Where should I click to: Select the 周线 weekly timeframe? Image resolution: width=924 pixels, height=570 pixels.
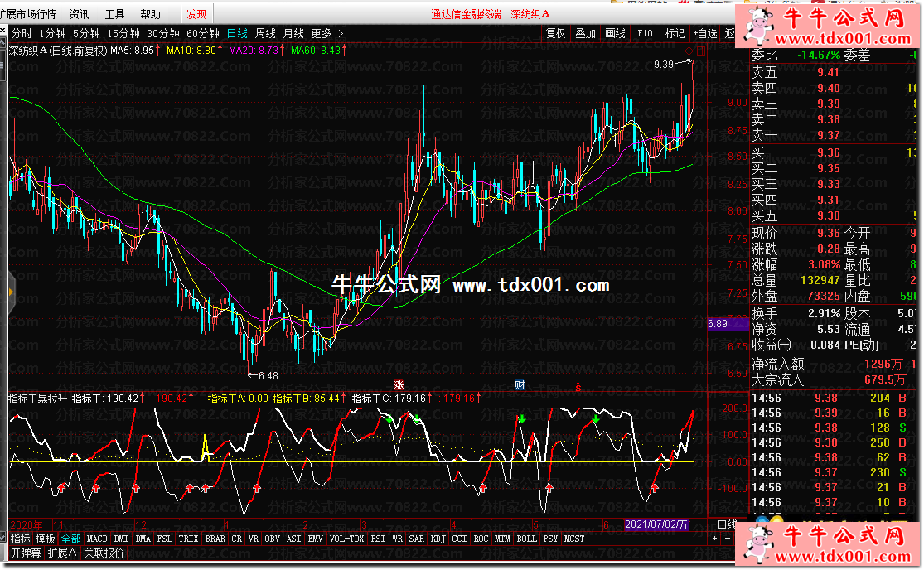266,34
